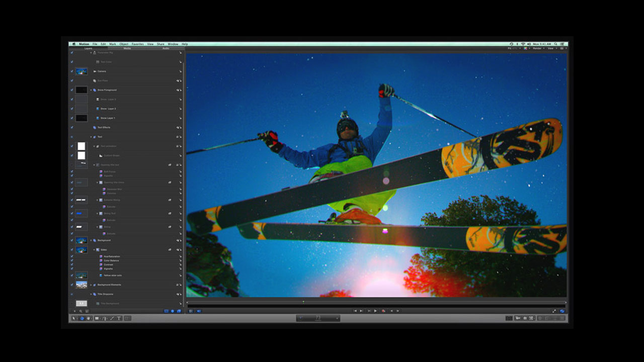
Task: Click the Rectangle shape tool
Action: coord(97,318)
